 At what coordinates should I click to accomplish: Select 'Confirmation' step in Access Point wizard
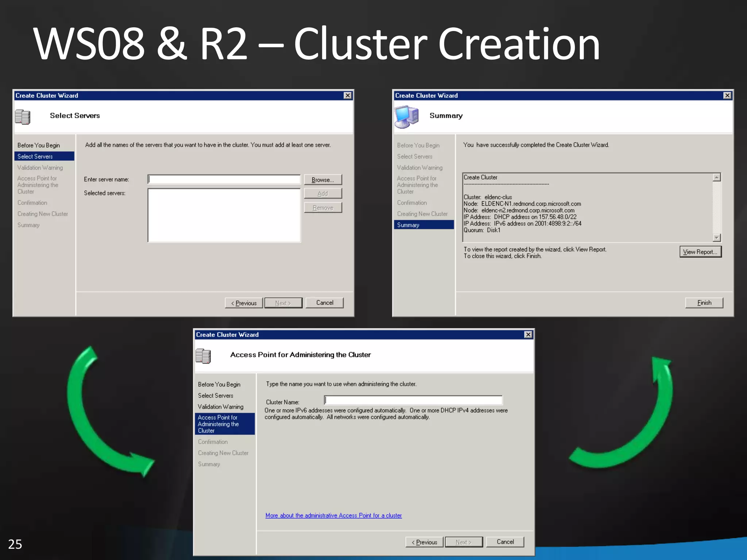tap(213, 442)
